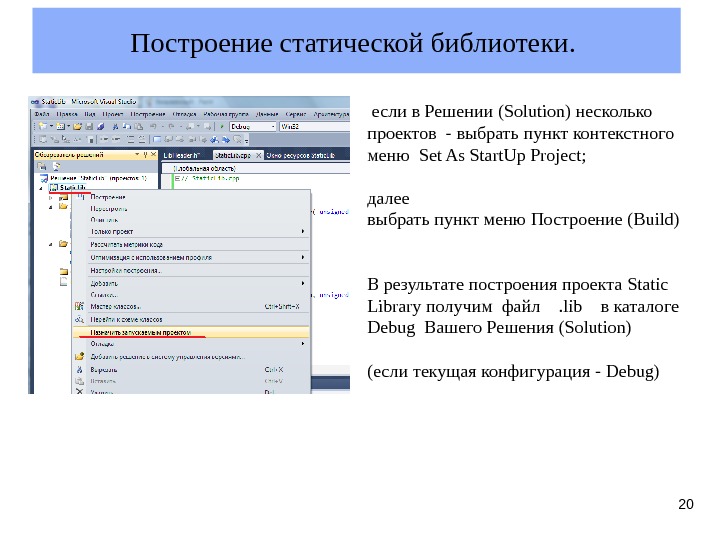Switch to the header file editor tab
Image resolution: width=720 pixels, height=540 pixels.
click(182, 156)
